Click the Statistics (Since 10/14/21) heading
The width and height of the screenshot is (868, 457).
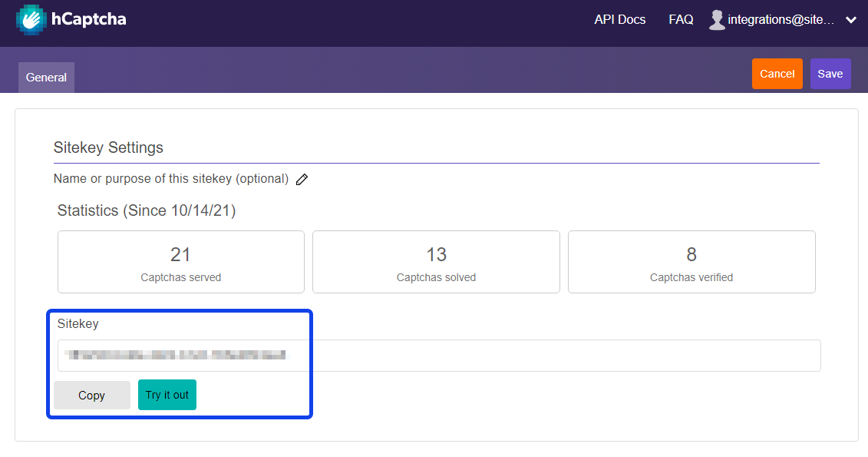[x=147, y=210]
